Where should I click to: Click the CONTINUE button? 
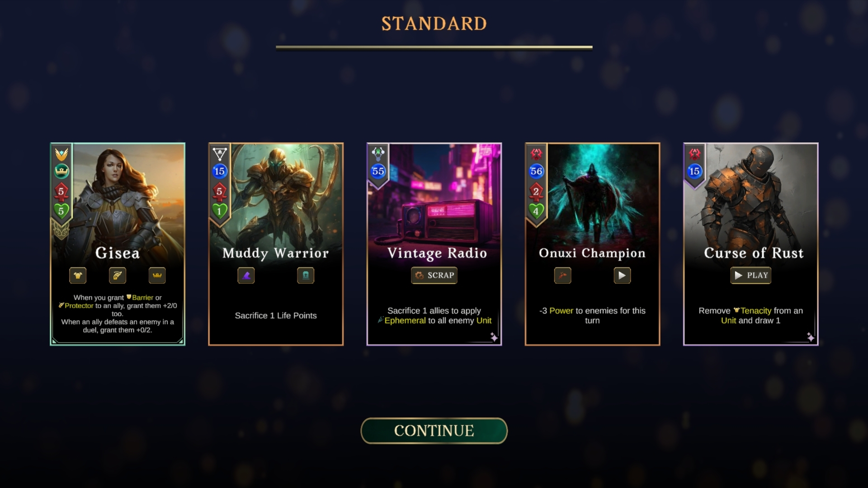[x=434, y=431]
